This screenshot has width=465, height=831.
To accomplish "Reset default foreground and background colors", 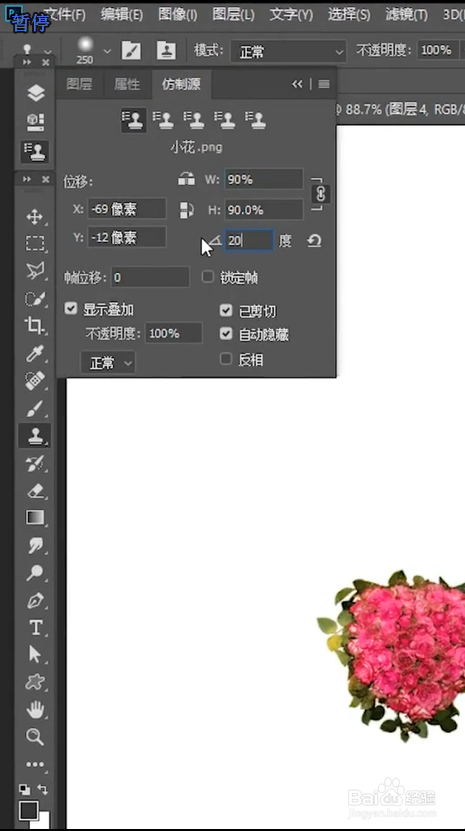I will pyautogui.click(x=24, y=789).
